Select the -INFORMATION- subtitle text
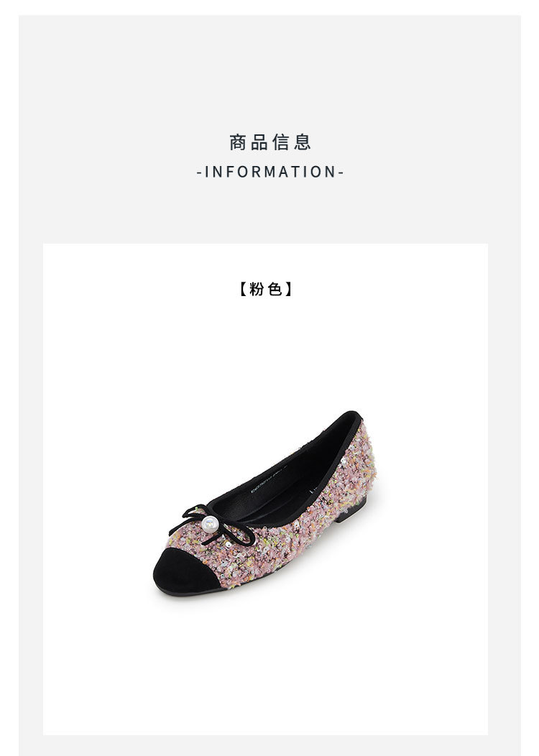This screenshot has width=539, height=756. tap(269, 172)
